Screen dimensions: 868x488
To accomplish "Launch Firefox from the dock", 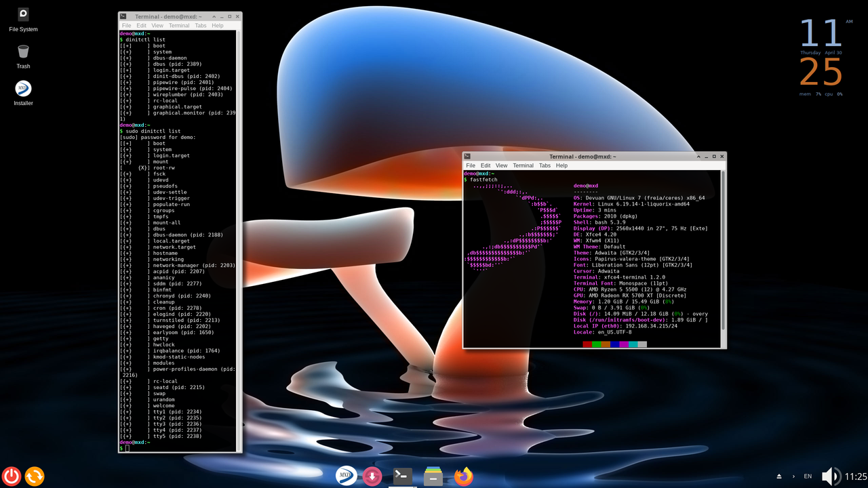I will (464, 476).
